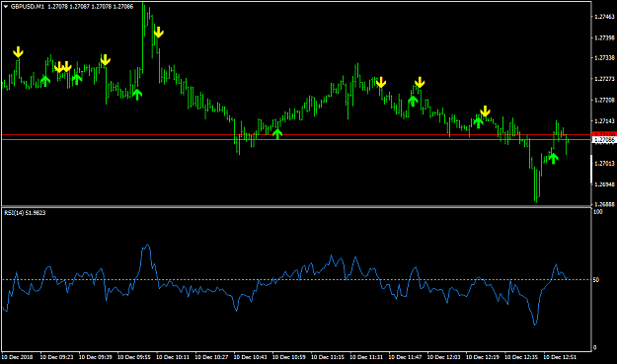
Task: Click price axis label 1.27208
Action: 604,101
